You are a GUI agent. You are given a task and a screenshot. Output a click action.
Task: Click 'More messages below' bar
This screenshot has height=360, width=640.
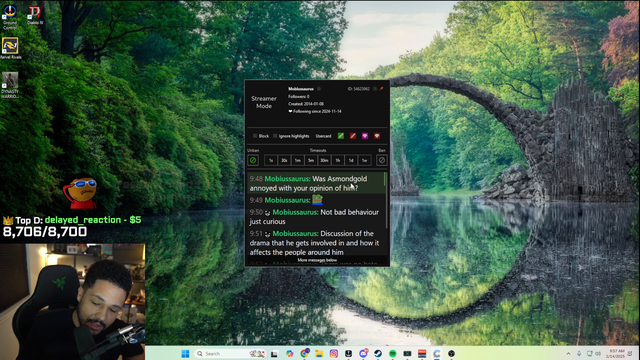[x=317, y=260]
